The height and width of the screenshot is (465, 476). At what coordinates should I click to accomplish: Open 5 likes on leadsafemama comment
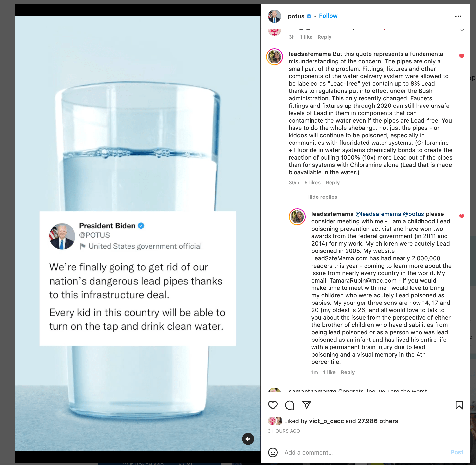312,183
